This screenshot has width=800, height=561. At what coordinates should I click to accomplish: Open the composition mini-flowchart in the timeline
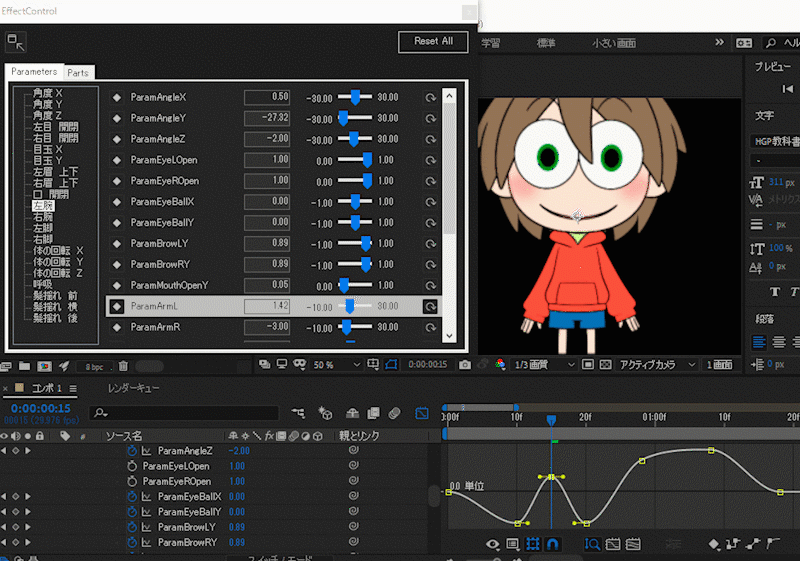(298, 413)
